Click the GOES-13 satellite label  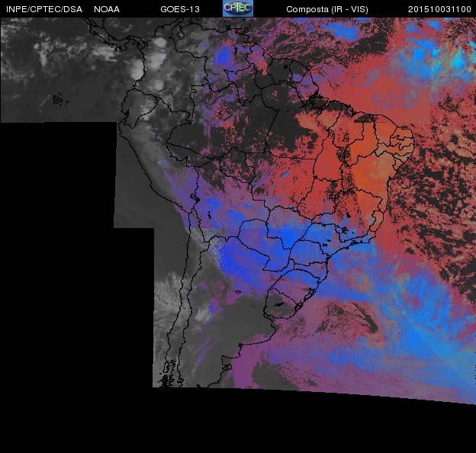point(180,9)
